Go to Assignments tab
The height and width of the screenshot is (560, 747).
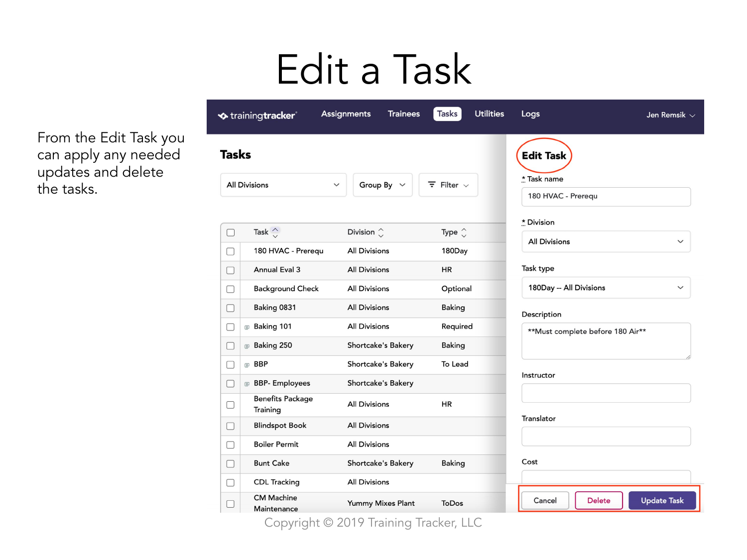point(346,114)
